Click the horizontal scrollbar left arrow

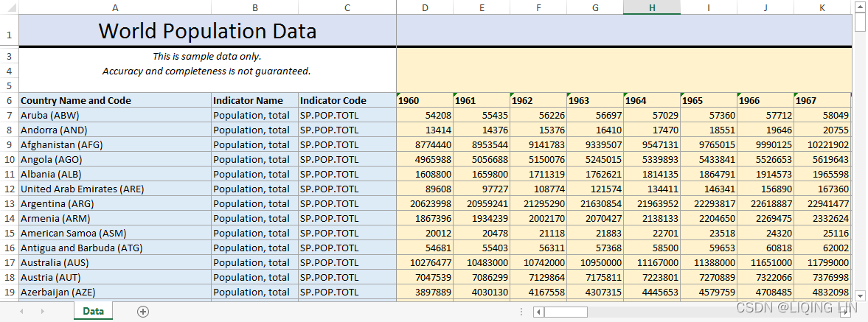click(x=538, y=312)
